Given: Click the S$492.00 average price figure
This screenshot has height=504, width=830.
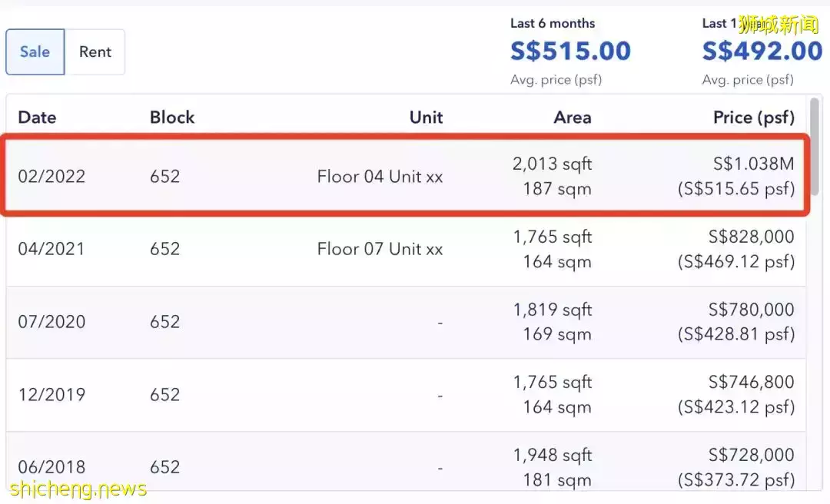Looking at the screenshot, I should coord(762,51).
